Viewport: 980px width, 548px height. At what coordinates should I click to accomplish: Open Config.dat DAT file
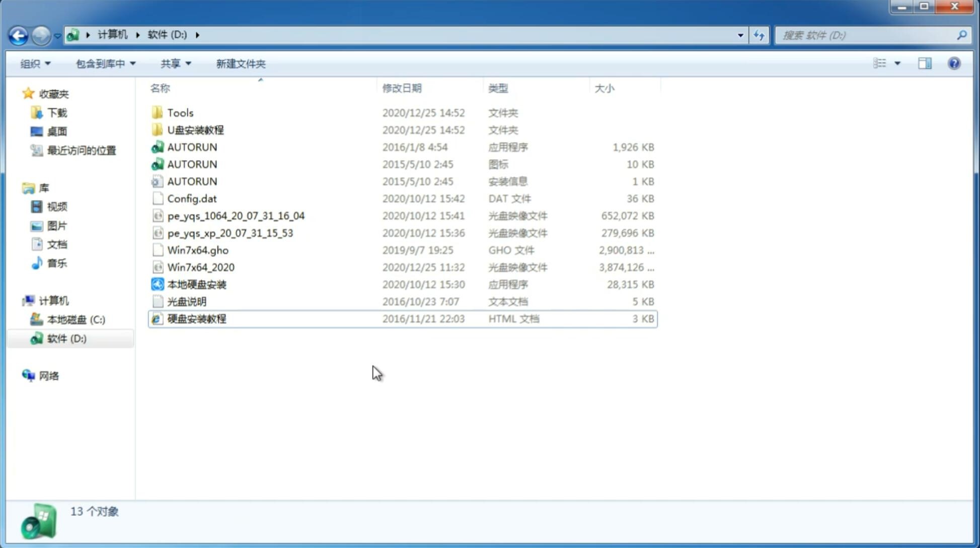191,198
